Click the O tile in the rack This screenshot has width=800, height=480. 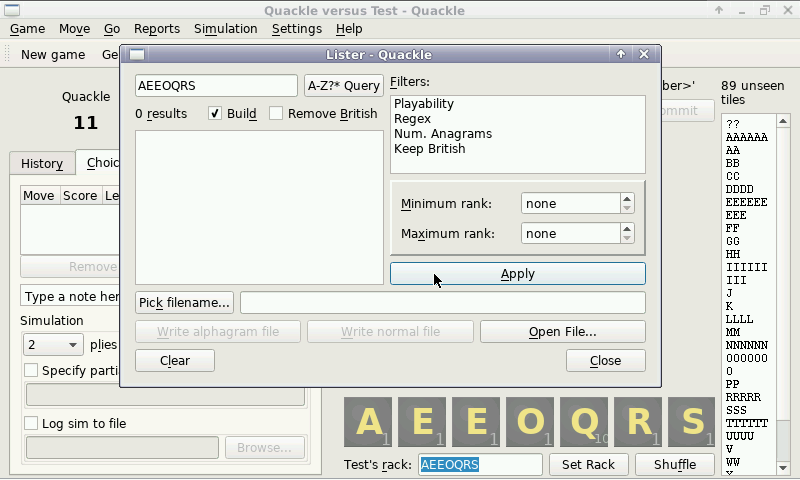coord(530,422)
